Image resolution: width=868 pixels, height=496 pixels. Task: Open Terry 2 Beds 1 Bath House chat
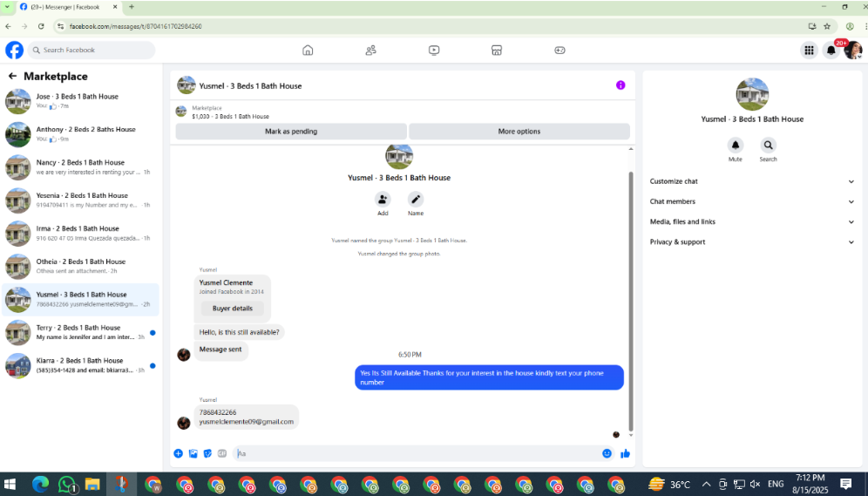pos(81,332)
